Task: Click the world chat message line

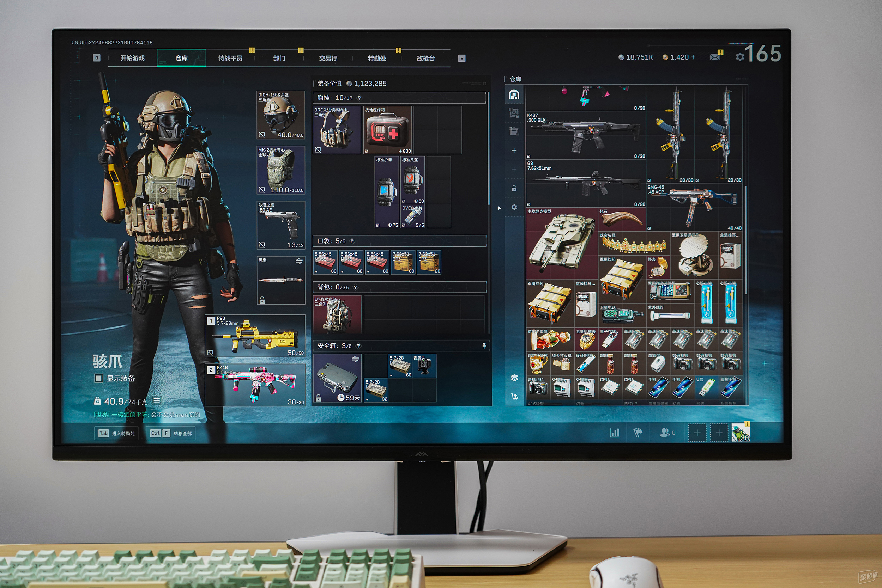Action: click(x=147, y=414)
